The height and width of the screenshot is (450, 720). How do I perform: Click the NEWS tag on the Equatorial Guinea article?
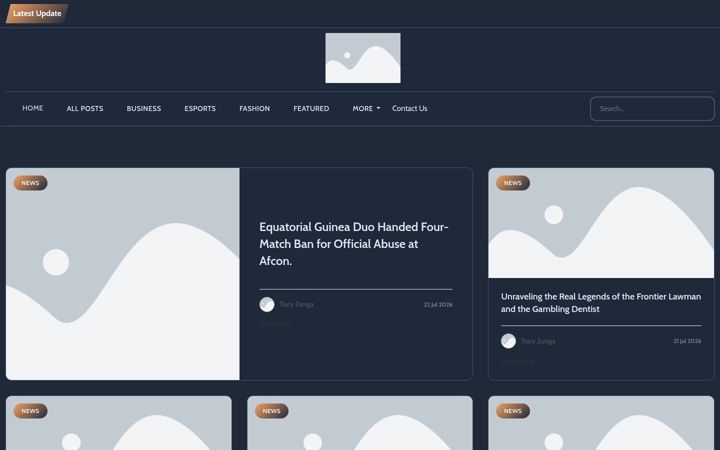point(30,183)
